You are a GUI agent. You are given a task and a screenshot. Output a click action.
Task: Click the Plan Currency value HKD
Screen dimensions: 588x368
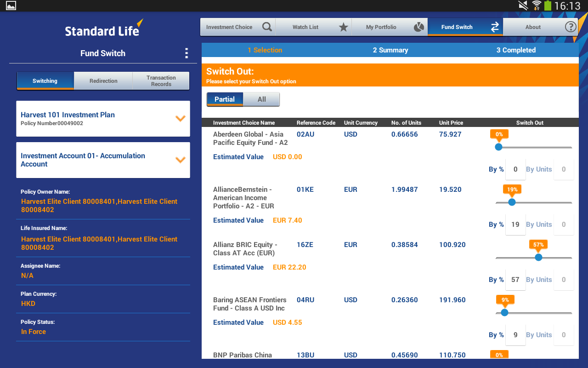point(28,304)
